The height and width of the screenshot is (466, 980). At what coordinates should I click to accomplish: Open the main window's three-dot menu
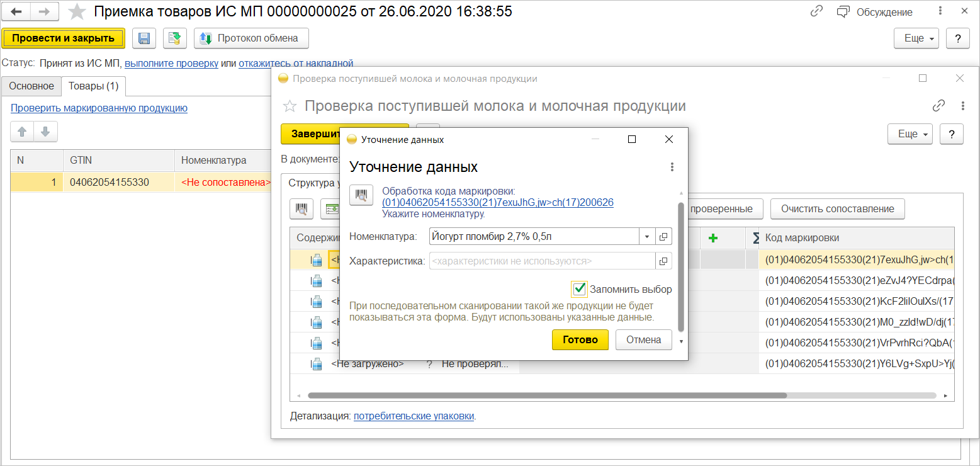(940, 11)
